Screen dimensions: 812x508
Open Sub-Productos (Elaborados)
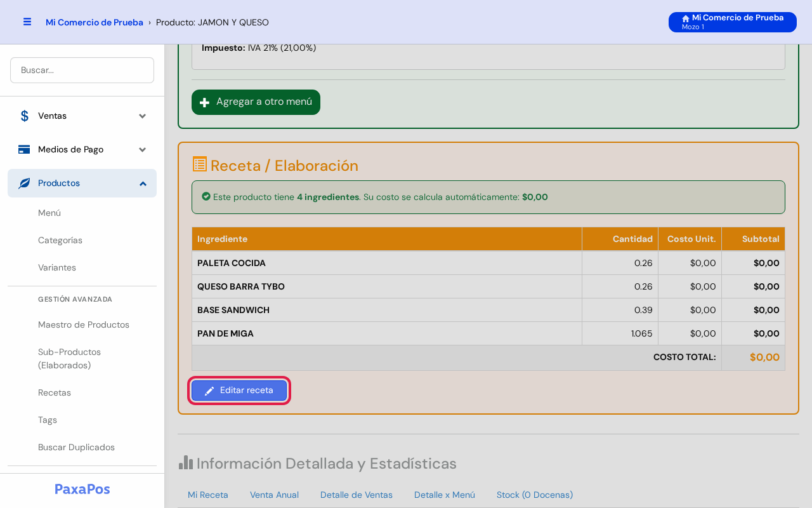tap(70, 359)
